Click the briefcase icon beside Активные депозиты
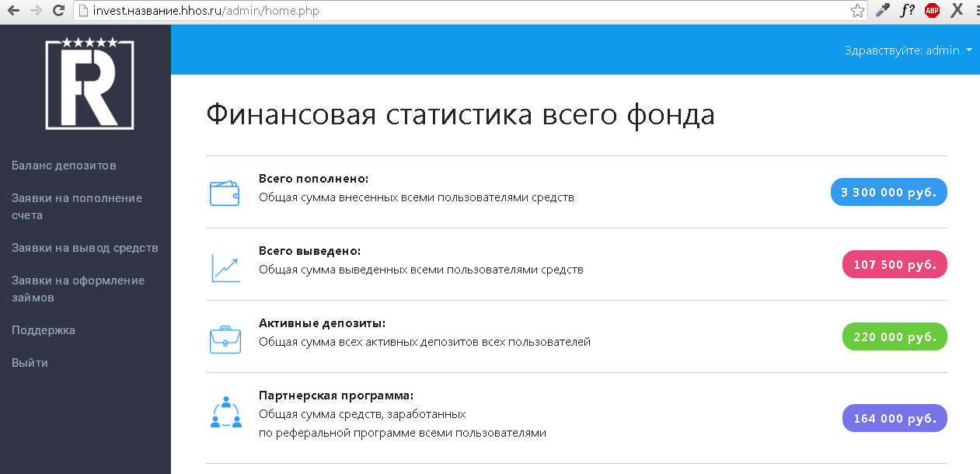The height and width of the screenshot is (474, 980). (225, 340)
